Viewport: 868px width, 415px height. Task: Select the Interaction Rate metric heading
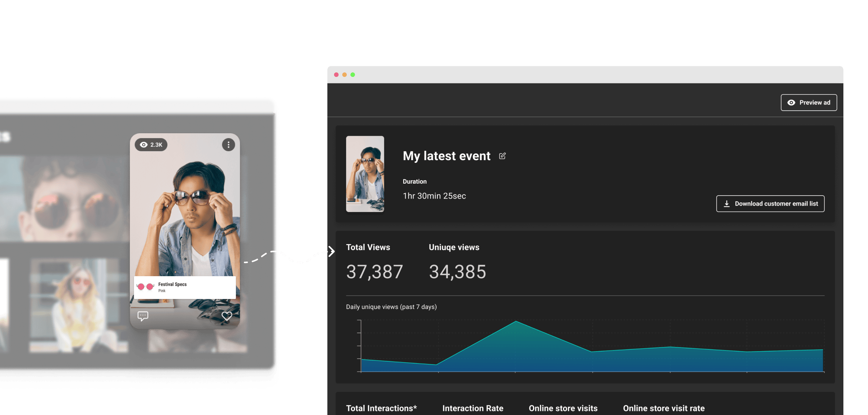tap(473, 408)
